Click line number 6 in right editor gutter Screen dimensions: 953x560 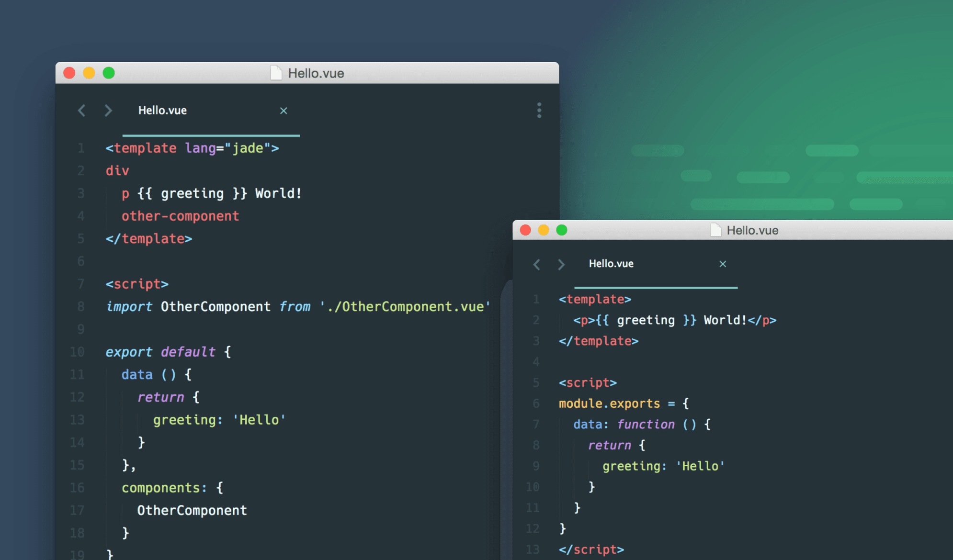[x=536, y=403]
